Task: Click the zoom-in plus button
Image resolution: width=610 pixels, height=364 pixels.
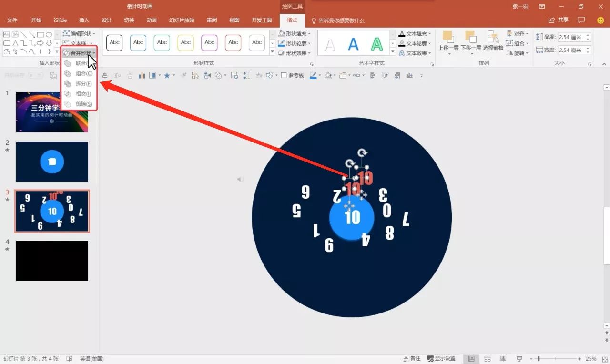Action: pos(579,359)
